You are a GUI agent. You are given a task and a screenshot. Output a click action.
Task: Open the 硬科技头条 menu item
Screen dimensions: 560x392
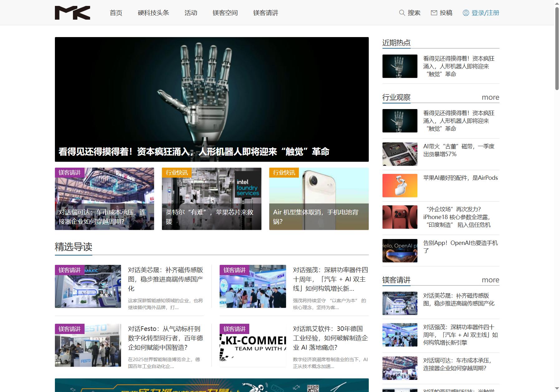(x=153, y=13)
